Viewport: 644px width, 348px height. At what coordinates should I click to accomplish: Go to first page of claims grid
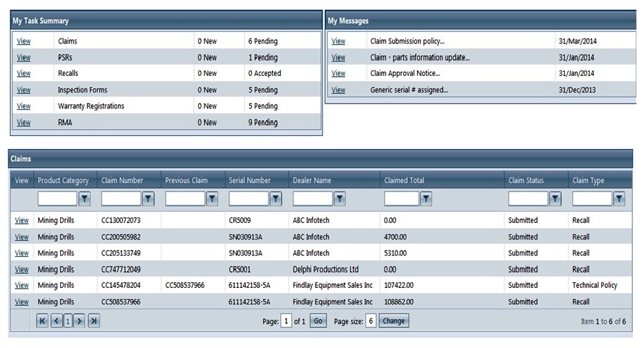tap(43, 321)
